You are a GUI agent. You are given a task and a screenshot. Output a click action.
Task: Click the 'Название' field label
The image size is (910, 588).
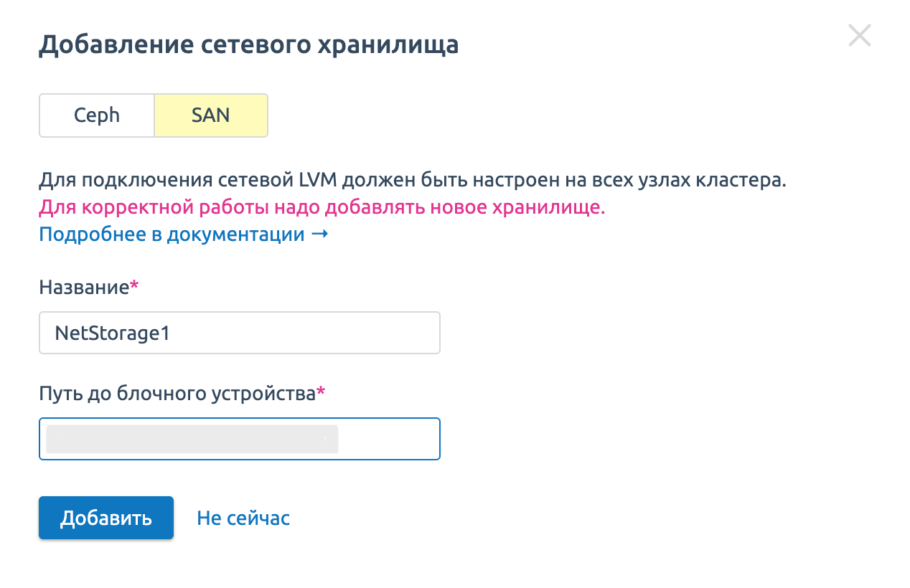(x=83, y=288)
